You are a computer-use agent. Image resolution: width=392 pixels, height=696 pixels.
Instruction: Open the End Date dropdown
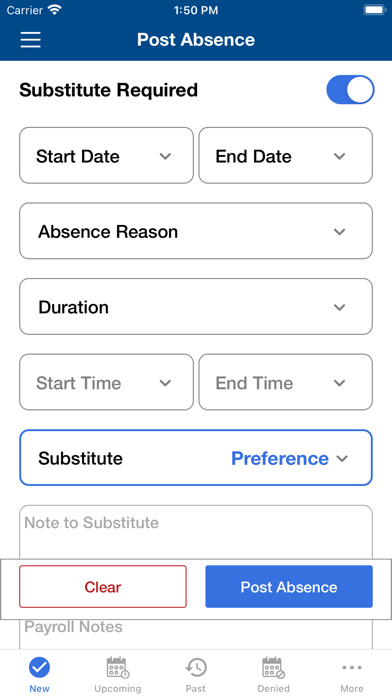click(x=285, y=155)
